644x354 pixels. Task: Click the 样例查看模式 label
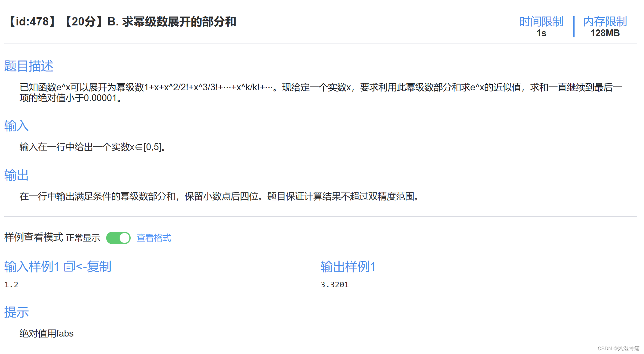click(x=34, y=237)
